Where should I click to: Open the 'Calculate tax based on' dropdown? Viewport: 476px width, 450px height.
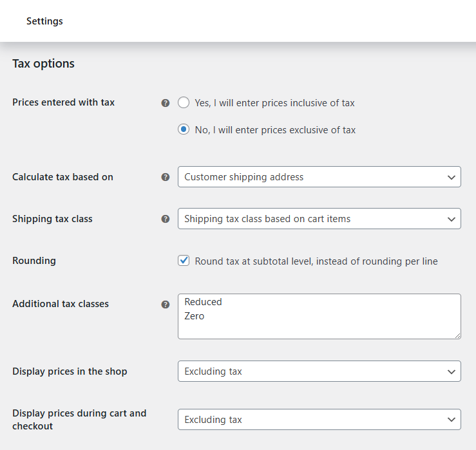(319, 176)
